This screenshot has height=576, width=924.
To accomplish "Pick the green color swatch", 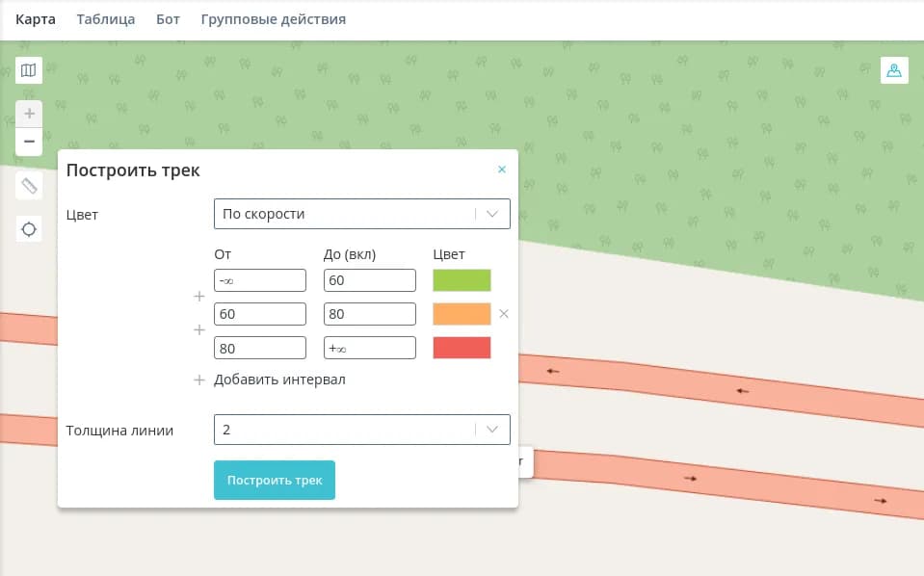I will 462,280.
